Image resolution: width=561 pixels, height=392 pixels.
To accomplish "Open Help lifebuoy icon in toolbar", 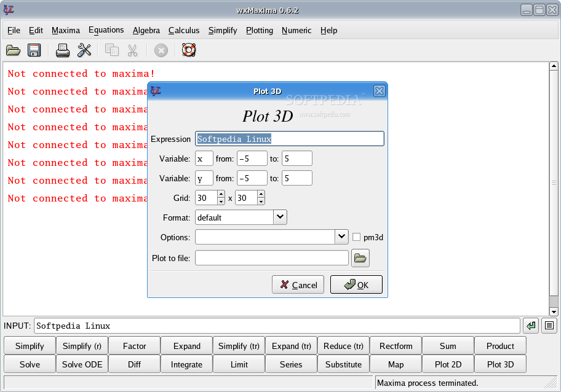I will (189, 50).
